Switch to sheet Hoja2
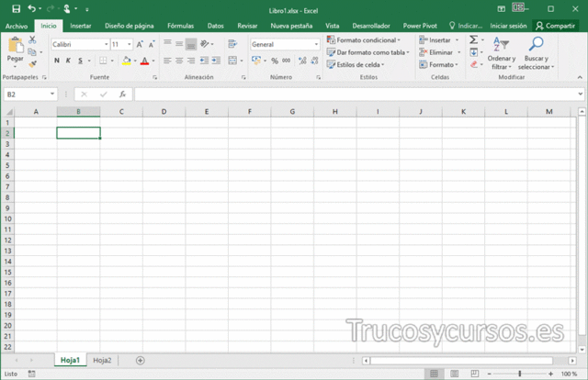Screen dimensions: 588x380 tap(102, 361)
